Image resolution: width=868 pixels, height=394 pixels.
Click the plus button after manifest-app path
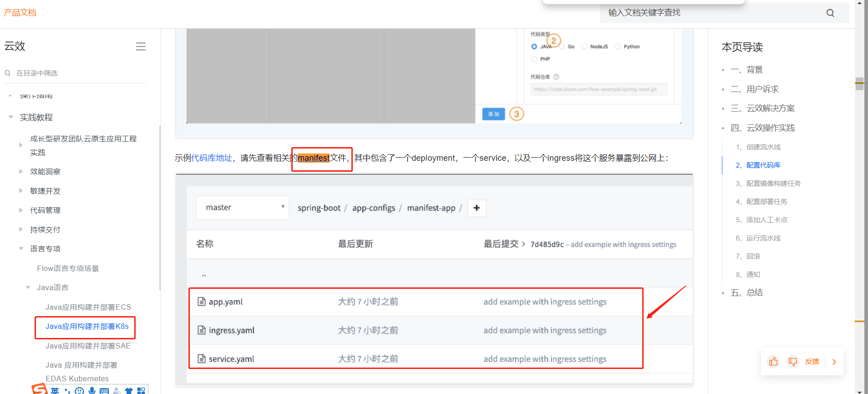477,208
